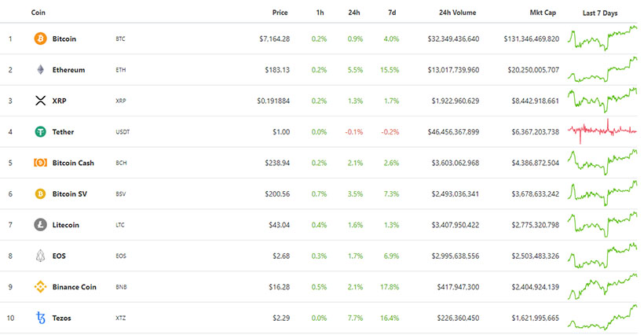Click the Bitcoin SV yellow logo icon
Image resolution: width=644 pixels, height=335 pixels.
40,193
